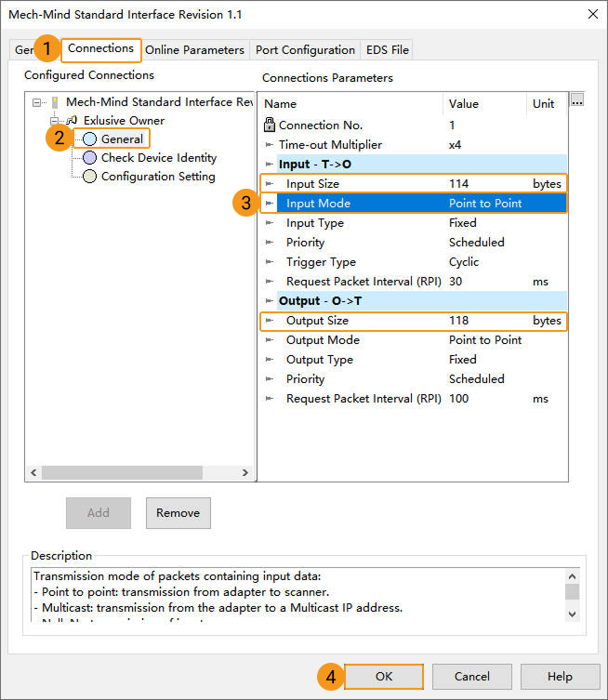
Task: Click the Trigger Type value Cyclic
Action: (464, 261)
